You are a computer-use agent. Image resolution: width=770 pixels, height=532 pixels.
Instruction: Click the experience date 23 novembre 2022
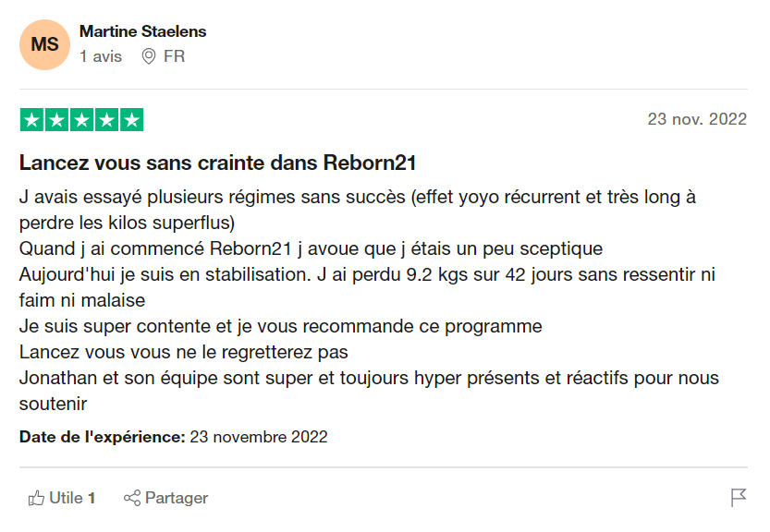pyautogui.click(x=258, y=437)
